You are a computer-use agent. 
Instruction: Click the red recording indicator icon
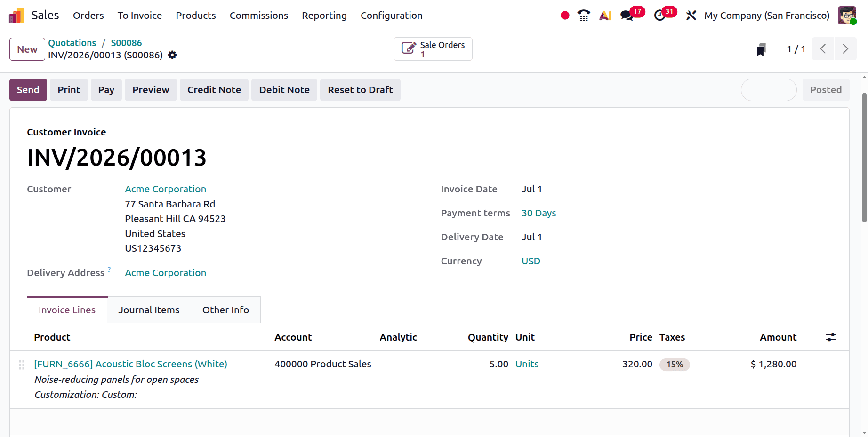tap(565, 16)
